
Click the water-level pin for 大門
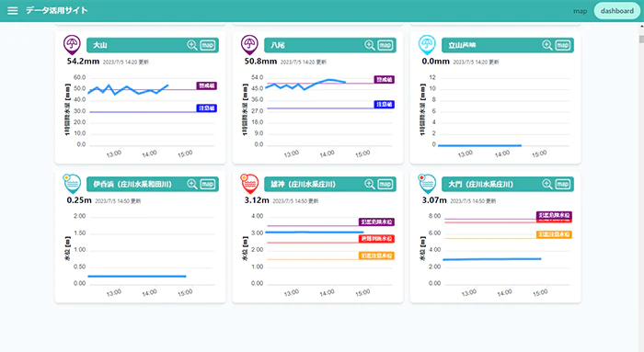click(x=427, y=184)
